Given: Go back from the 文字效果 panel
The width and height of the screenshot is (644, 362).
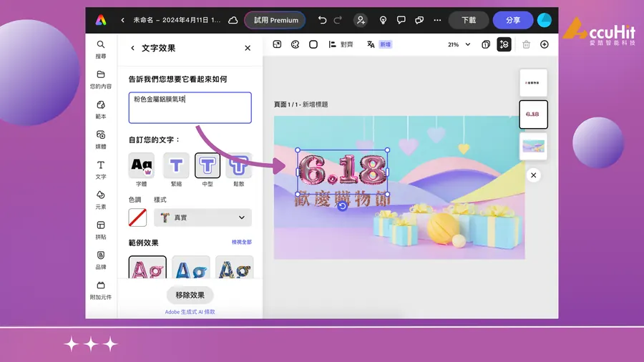Looking at the screenshot, I should click(132, 48).
